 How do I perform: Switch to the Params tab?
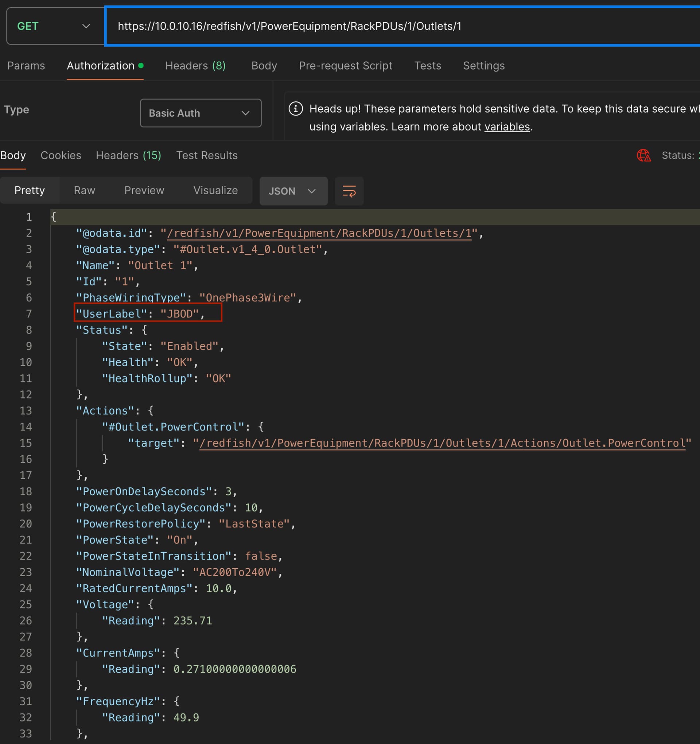[26, 66]
